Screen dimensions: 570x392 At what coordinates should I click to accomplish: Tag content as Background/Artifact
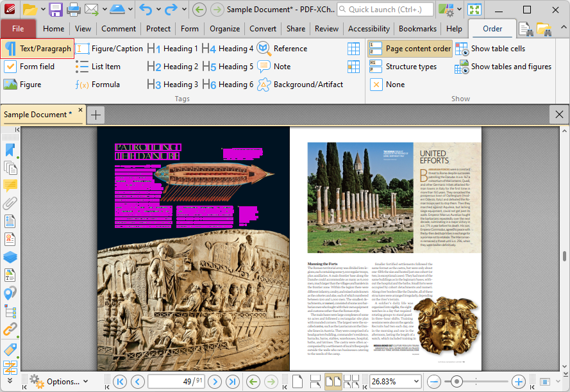click(x=301, y=84)
